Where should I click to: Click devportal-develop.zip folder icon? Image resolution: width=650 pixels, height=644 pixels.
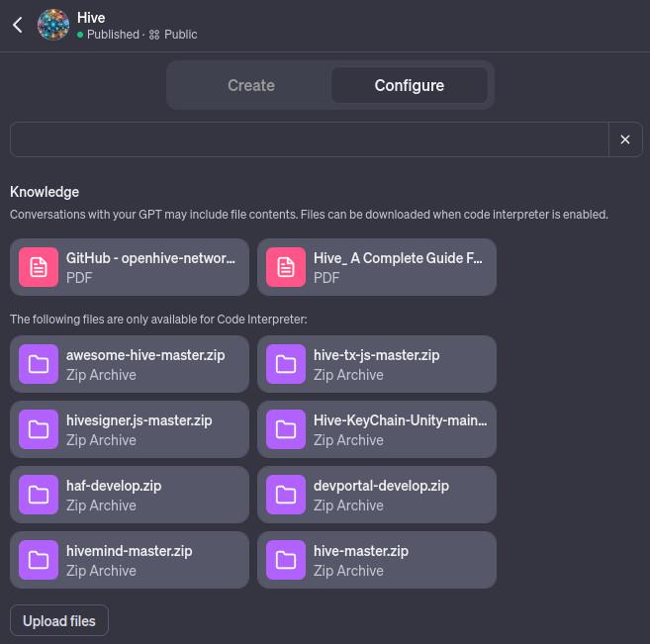click(286, 495)
